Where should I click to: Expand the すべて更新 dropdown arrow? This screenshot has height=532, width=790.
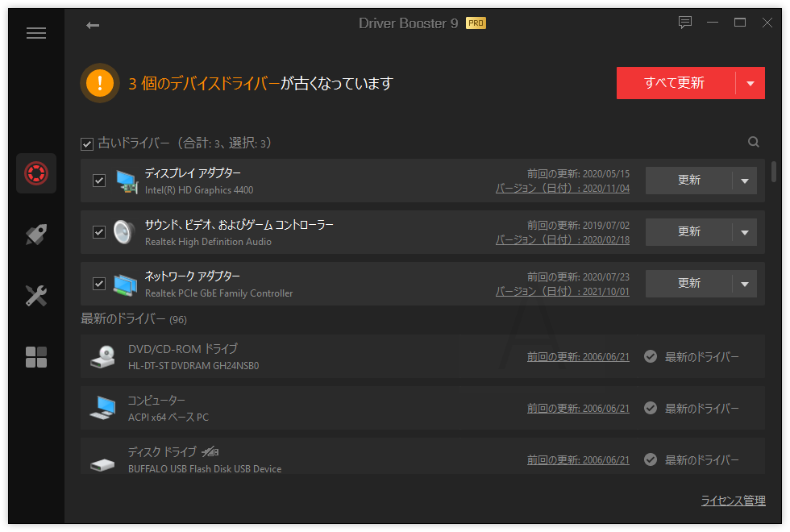pos(750,83)
